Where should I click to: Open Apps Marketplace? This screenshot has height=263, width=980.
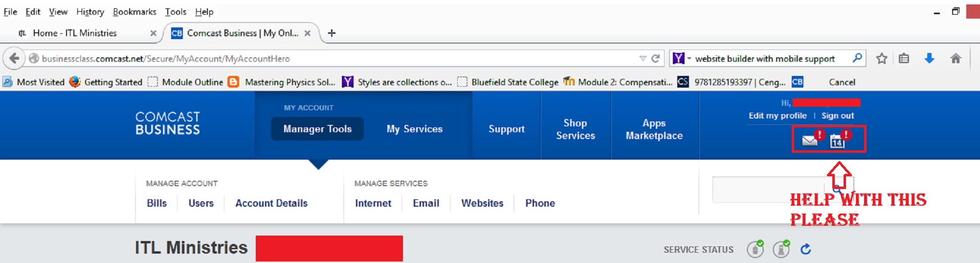(654, 129)
